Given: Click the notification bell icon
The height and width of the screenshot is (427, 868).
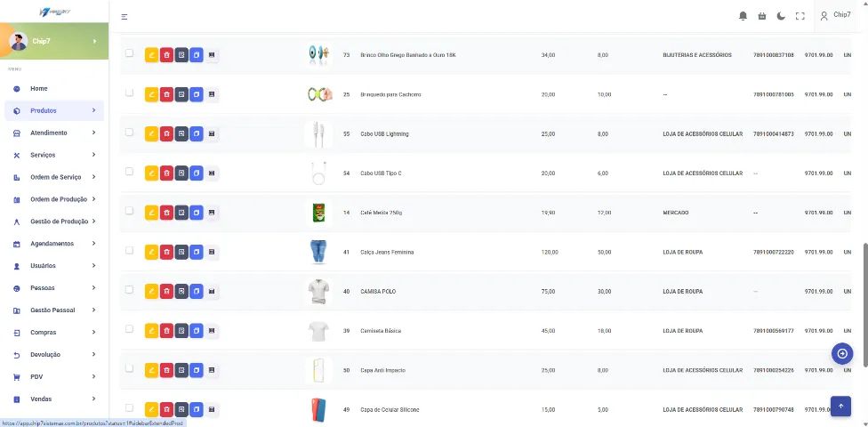Looking at the screenshot, I should pos(743,16).
